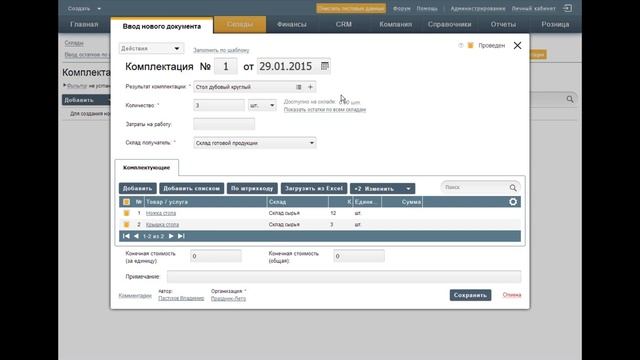Open the Главная menu tab
Viewport: 640px width, 360px height.
pos(84,24)
